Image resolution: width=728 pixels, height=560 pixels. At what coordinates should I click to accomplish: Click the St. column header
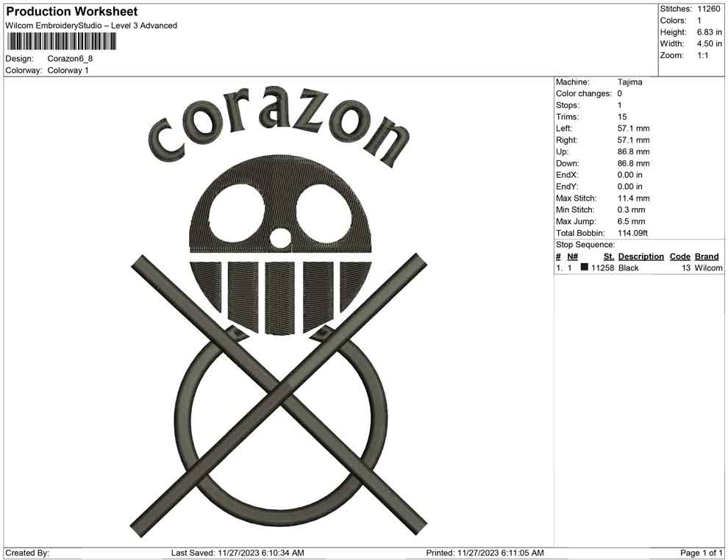tap(609, 256)
